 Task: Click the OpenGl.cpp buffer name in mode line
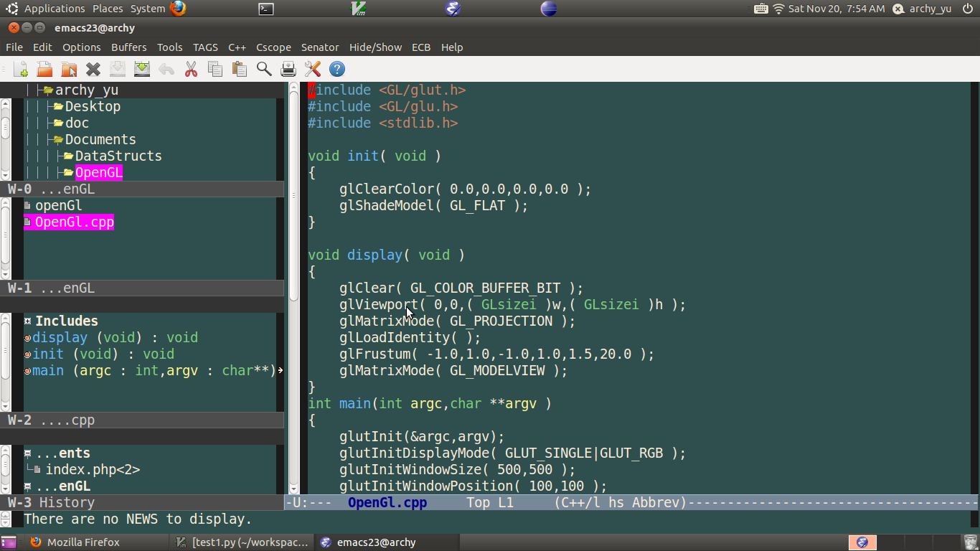tap(387, 503)
